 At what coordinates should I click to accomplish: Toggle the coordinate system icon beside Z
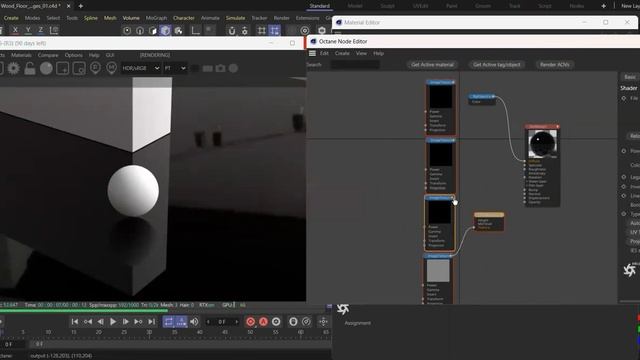[54, 30]
